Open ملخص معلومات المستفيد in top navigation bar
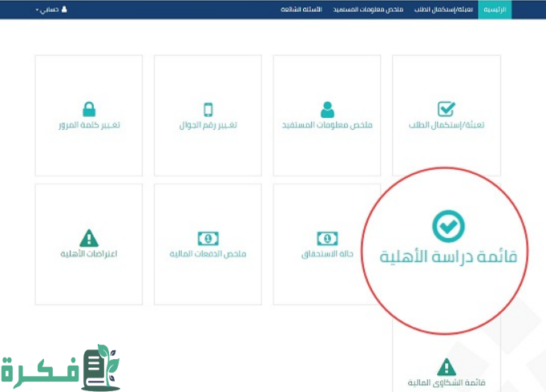Viewport: 546px width, 392px height. coord(368,10)
